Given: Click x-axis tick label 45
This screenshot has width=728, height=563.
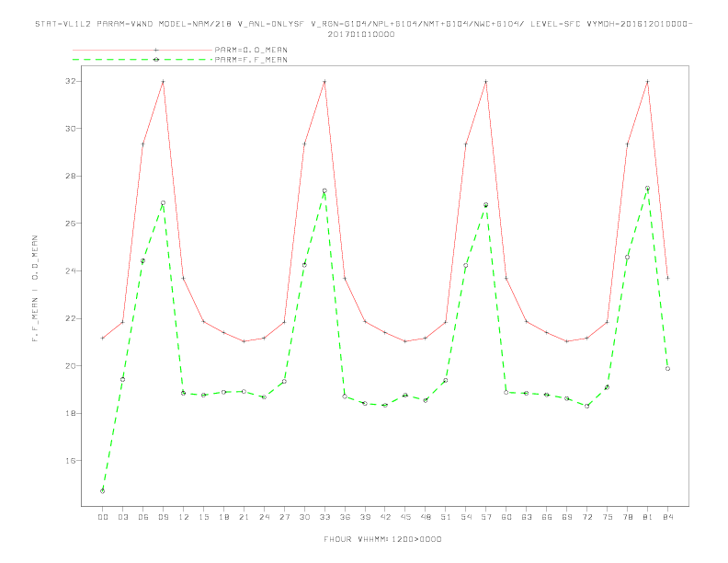Looking at the screenshot, I should tap(405, 517).
